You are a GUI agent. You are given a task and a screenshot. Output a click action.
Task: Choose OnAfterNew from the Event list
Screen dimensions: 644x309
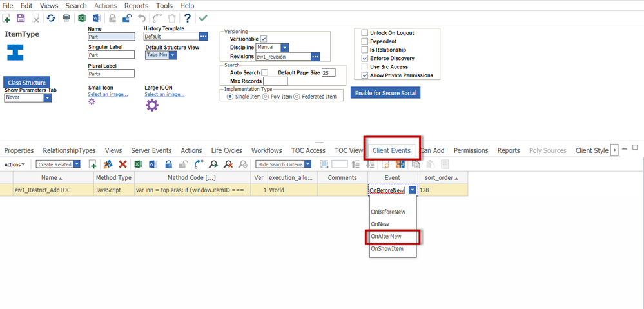387,236
